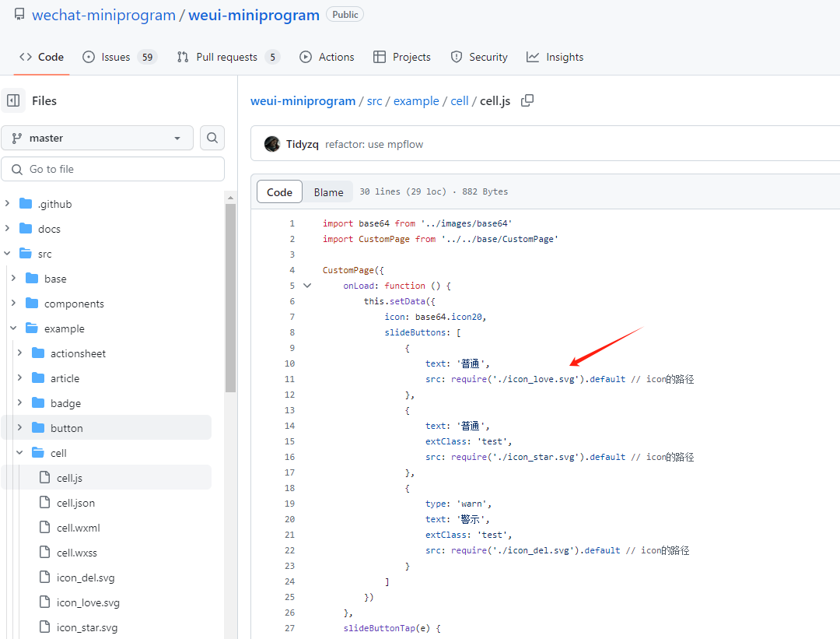Screen dimensions: 840x639
Task: Click the .github folder icon
Action: 26,204
